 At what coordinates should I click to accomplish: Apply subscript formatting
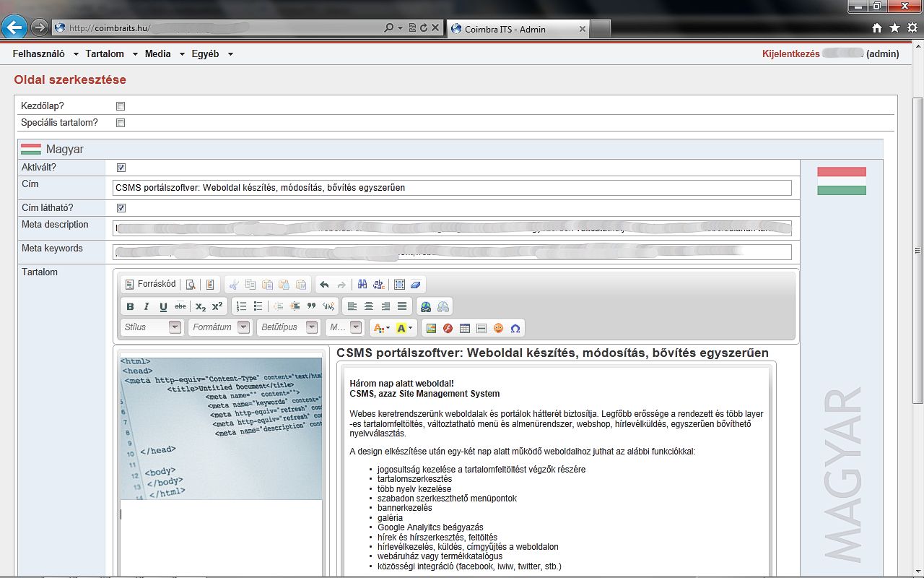click(x=201, y=306)
